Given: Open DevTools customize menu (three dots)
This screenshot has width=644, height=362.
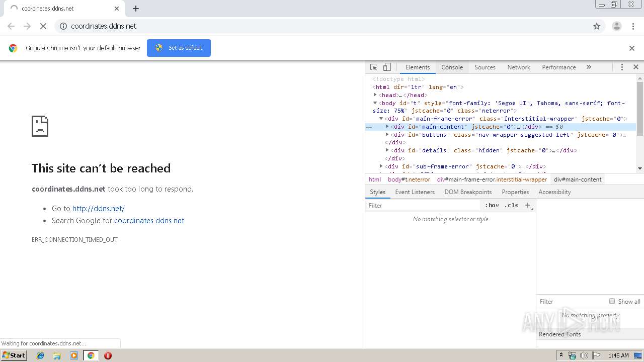Looking at the screenshot, I should click(622, 67).
